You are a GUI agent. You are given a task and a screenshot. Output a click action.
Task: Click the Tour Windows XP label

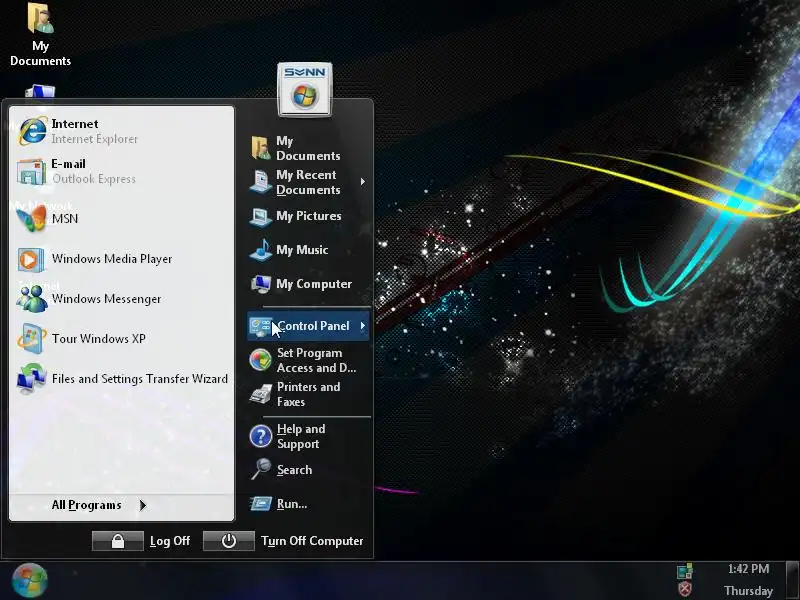pos(98,339)
